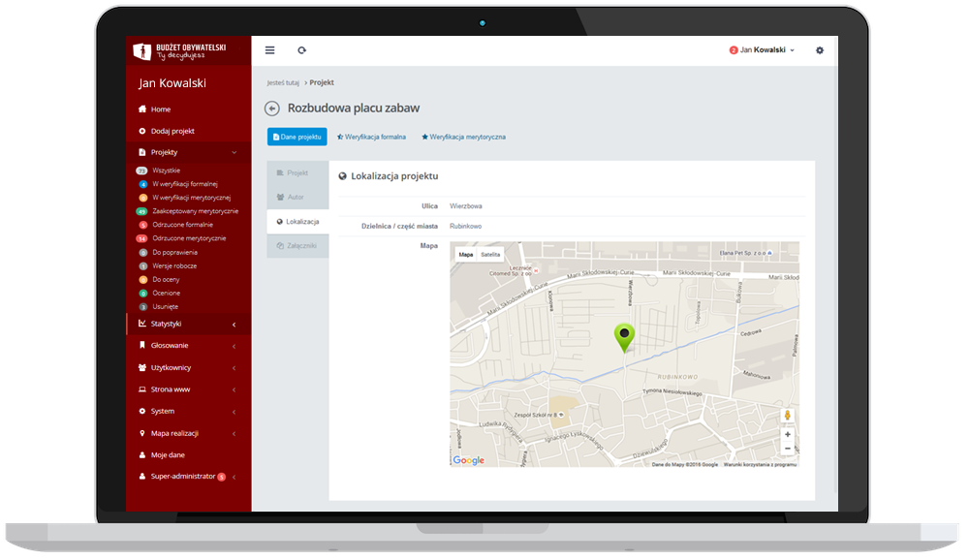Filter by Odrzucone merytorycznie
The image size is (969, 560).
tap(189, 238)
